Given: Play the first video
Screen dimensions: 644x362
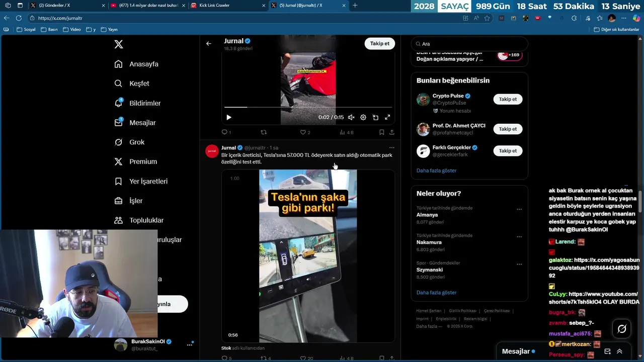Looking at the screenshot, I should 228,117.
